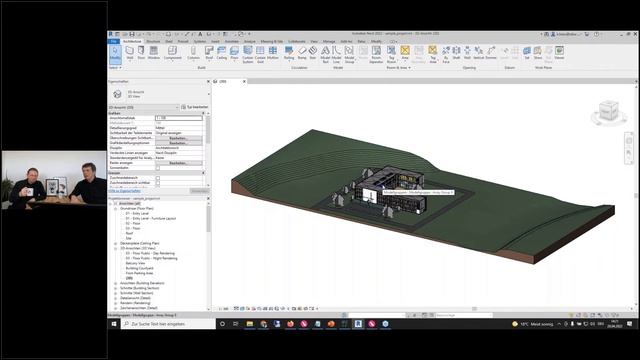Select the By Face opening tool

point(446,54)
